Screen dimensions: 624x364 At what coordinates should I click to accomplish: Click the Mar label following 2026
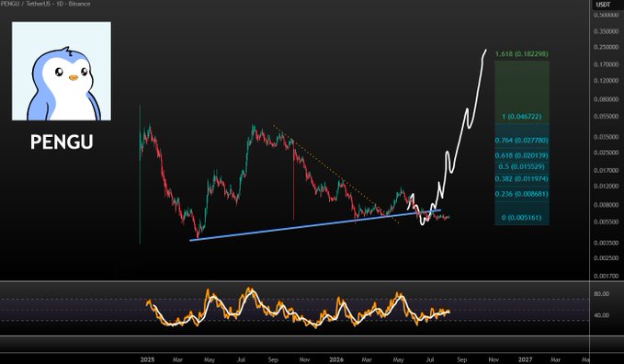coord(367,359)
